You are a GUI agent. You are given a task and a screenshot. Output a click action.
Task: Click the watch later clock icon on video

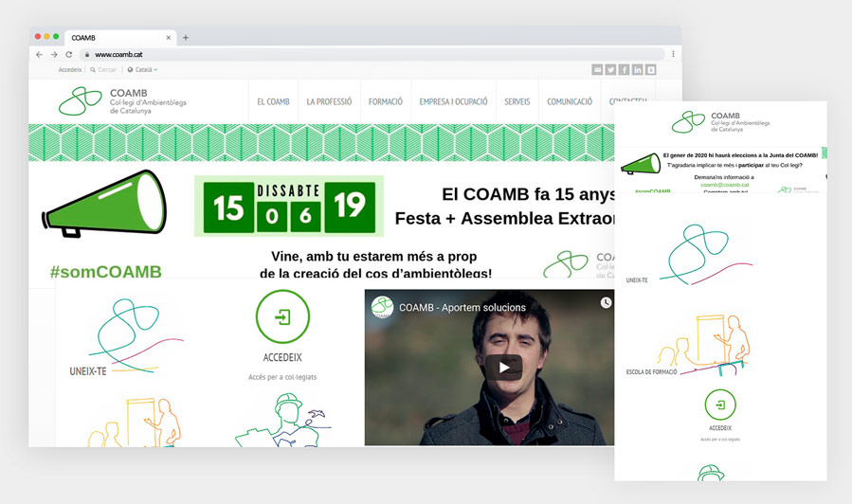pos(606,302)
